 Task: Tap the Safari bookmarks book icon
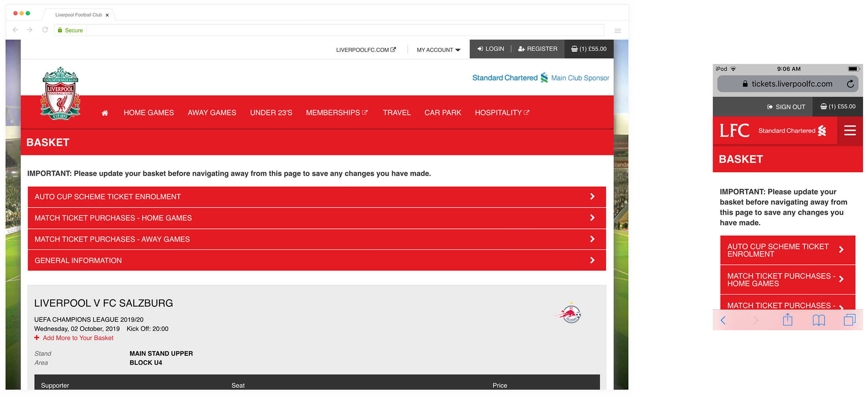(819, 320)
